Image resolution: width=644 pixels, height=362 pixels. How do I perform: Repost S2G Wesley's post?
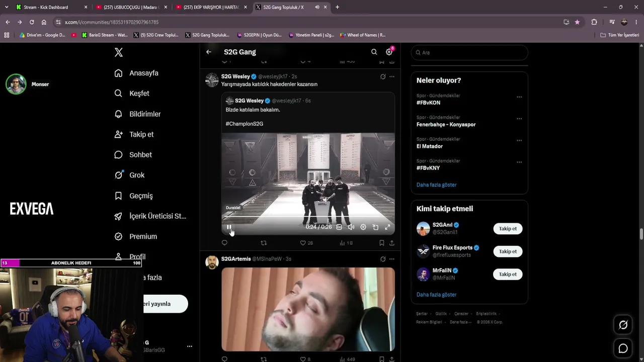[x=264, y=243]
